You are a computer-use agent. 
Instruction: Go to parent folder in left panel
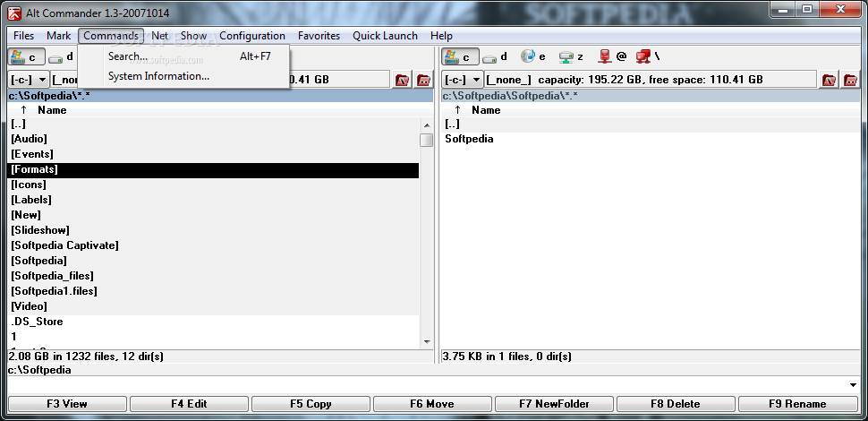tap(424, 80)
